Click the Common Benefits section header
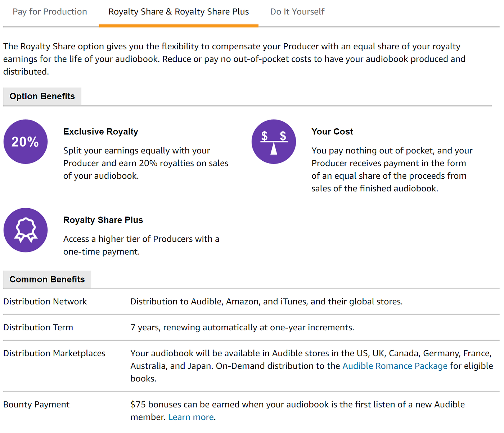 coord(47,280)
